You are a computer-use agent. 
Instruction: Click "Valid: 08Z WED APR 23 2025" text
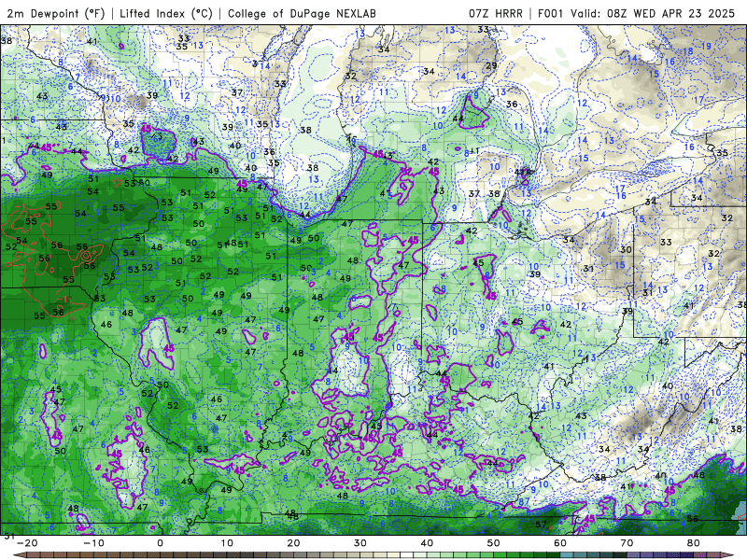pos(653,13)
